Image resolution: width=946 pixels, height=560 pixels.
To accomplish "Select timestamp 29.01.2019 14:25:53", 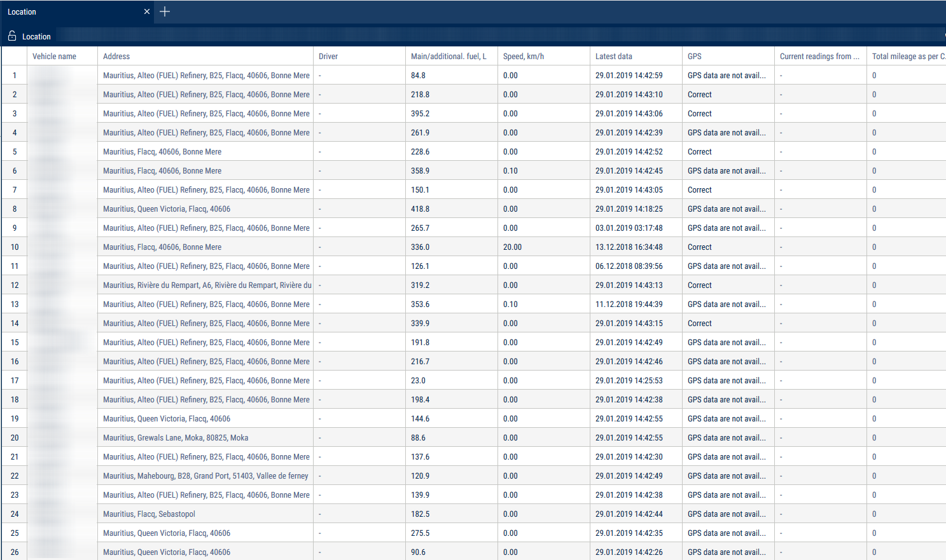I will click(x=629, y=381).
